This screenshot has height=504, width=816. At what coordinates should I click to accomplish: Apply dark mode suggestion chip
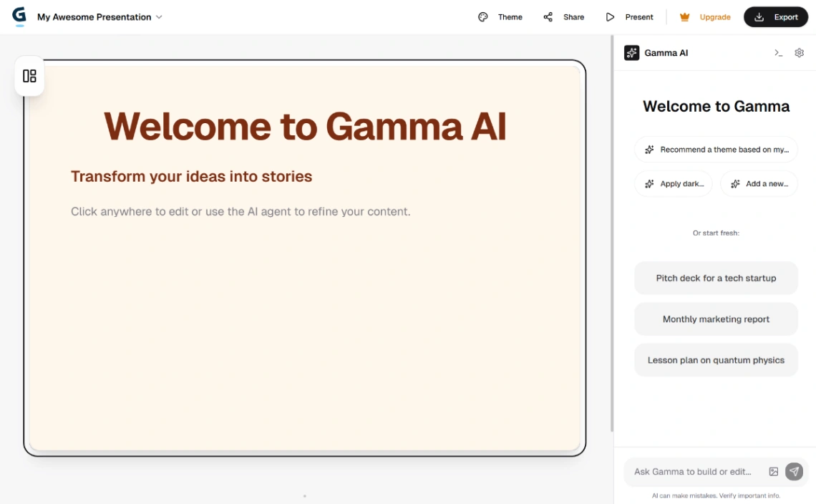[x=673, y=183]
